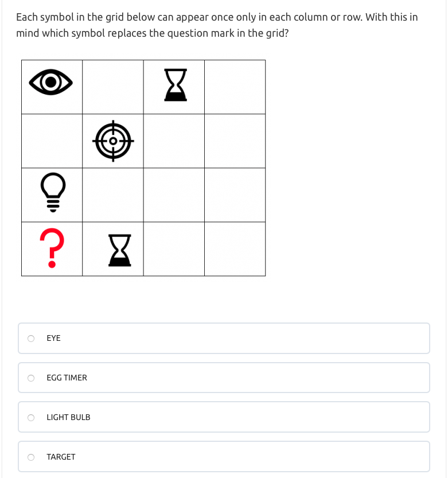448x478 pixels.
Task: Select the EGG TIMER radio button
Action: coord(31,378)
